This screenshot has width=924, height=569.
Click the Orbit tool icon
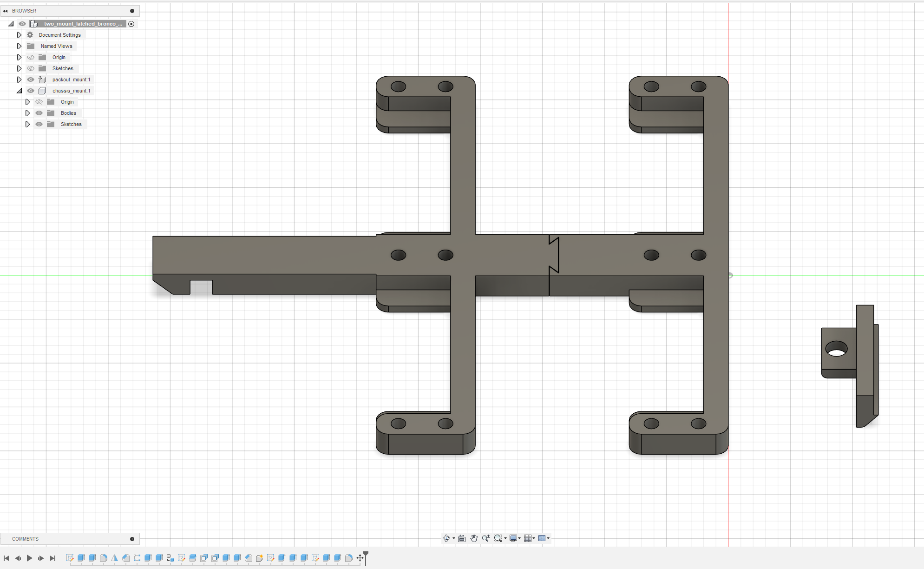click(x=446, y=538)
